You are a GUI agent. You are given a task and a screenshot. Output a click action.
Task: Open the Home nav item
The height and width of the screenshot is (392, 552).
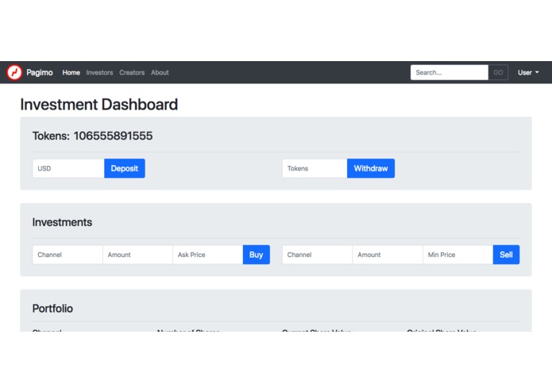[x=71, y=72]
